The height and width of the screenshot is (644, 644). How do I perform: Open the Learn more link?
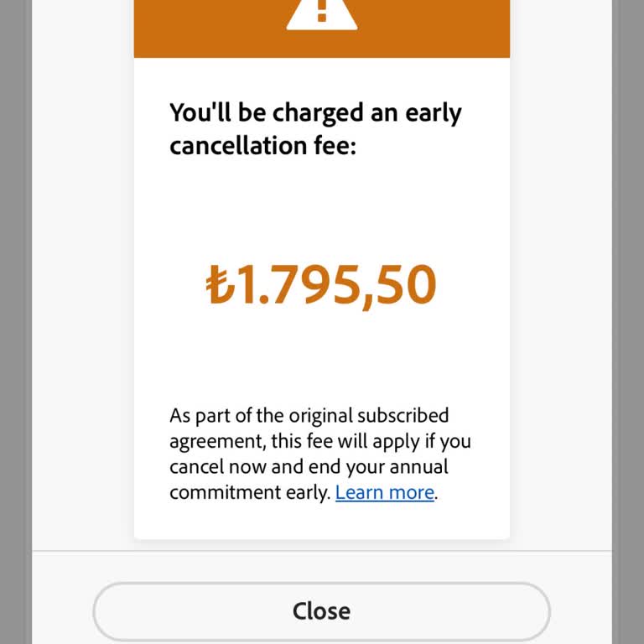pyautogui.click(x=385, y=492)
